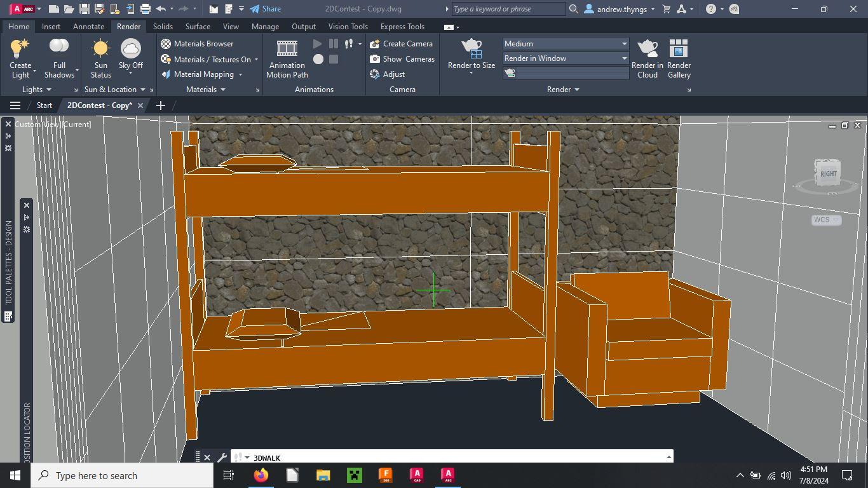Click the search magnifier icon
868x488 pixels.
pos(573,9)
